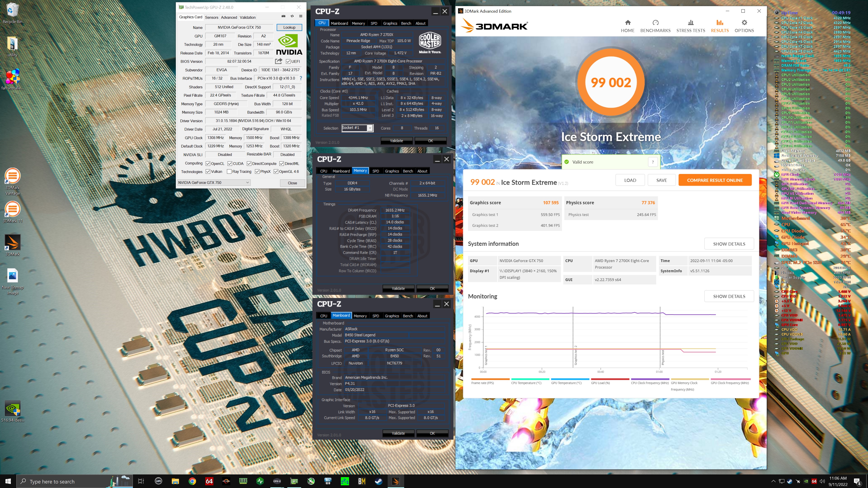This screenshot has height=488, width=868.
Task: Open the Socket #1 selection dropdown
Action: click(358, 128)
